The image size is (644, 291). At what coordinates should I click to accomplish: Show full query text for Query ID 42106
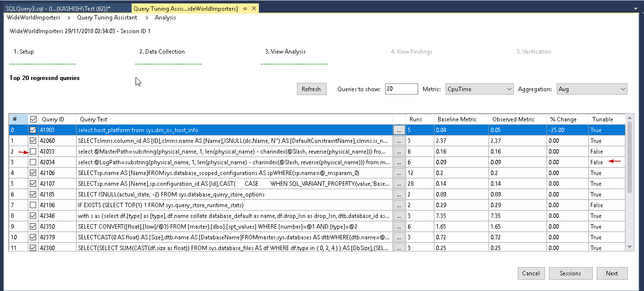click(399, 173)
